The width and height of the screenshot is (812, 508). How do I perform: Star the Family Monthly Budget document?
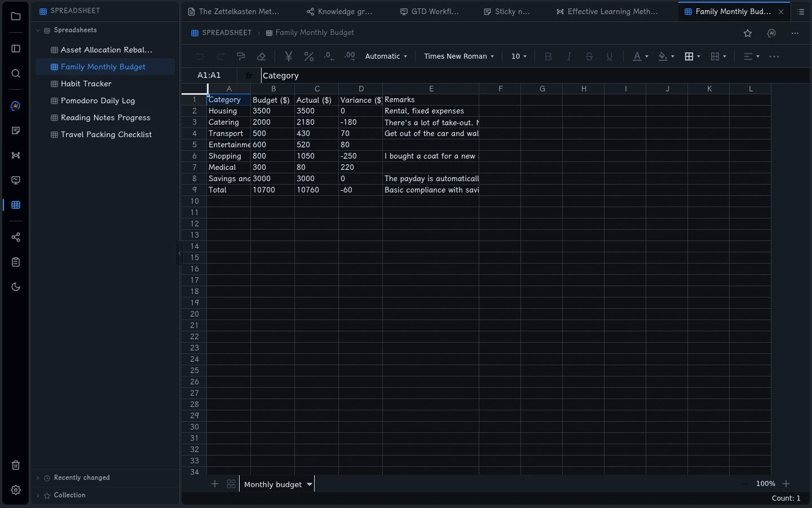coord(748,33)
